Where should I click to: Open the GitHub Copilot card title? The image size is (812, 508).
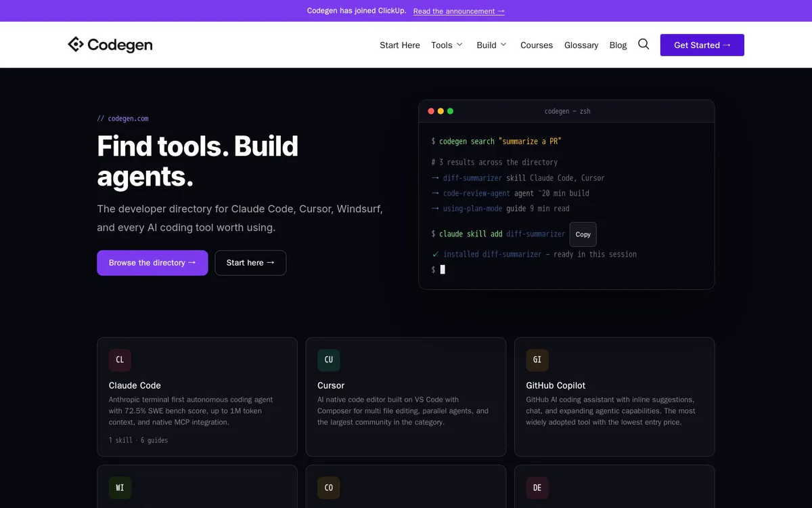coord(556,385)
